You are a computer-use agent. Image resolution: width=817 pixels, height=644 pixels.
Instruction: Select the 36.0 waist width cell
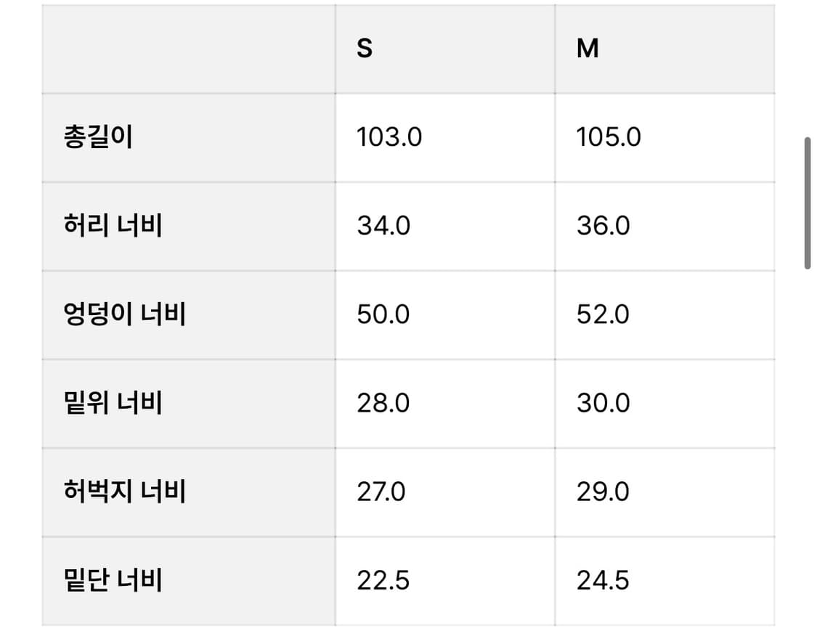664,226
